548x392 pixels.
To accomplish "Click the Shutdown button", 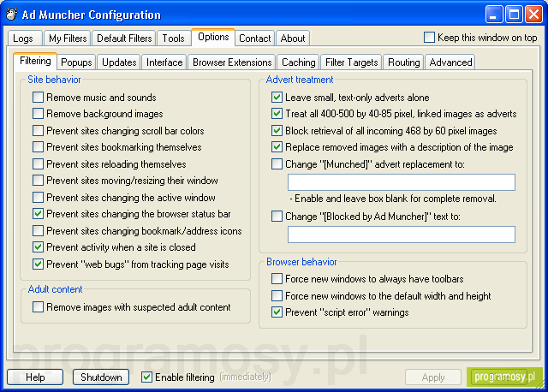I will click(101, 377).
